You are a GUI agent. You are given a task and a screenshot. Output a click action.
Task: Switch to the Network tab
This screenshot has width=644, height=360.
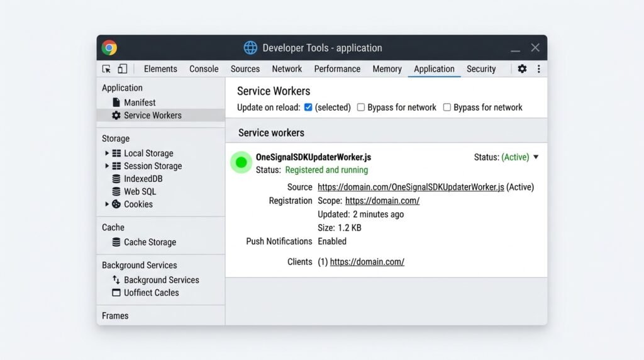(x=287, y=69)
